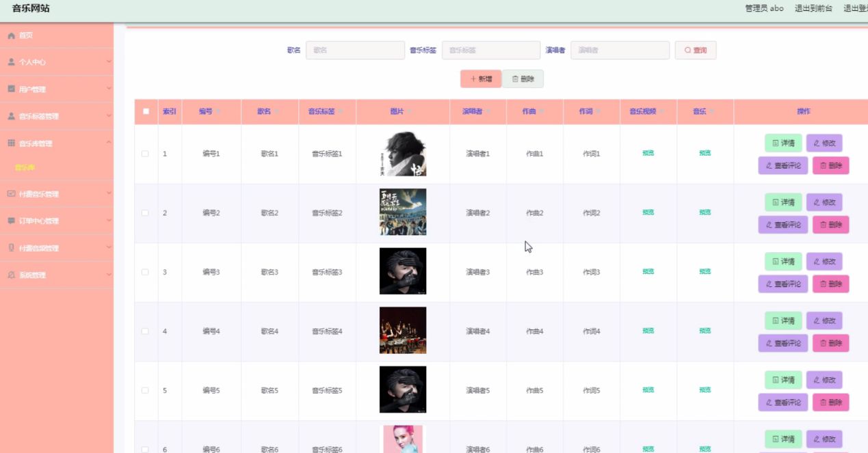Collapse 音乐库管理 using its chevron arrow
The height and width of the screenshot is (453, 868).
[108, 143]
